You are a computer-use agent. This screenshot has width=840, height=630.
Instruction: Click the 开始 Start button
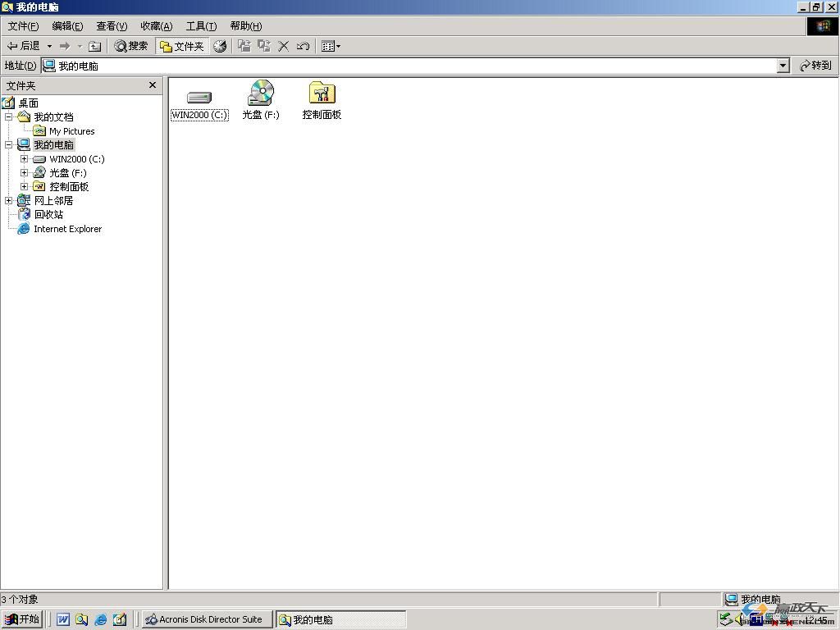[x=22, y=619]
